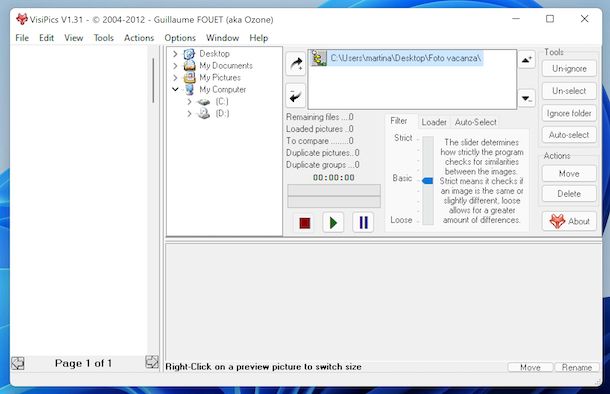Click the remove folder arrow icon

296,96
